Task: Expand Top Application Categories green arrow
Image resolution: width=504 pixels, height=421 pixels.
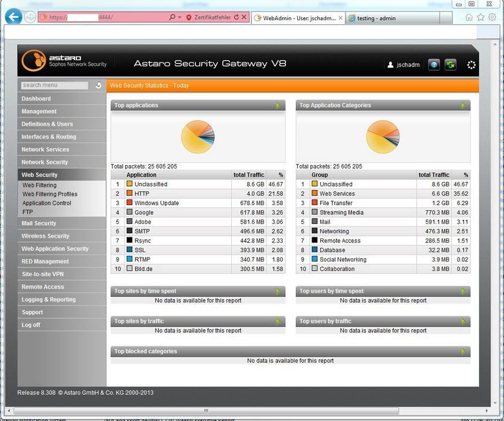Action: (x=463, y=105)
